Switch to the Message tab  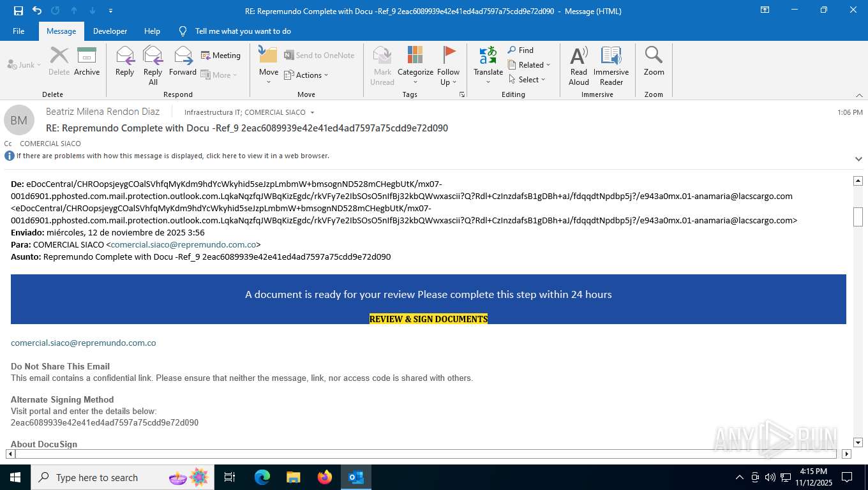tap(61, 31)
